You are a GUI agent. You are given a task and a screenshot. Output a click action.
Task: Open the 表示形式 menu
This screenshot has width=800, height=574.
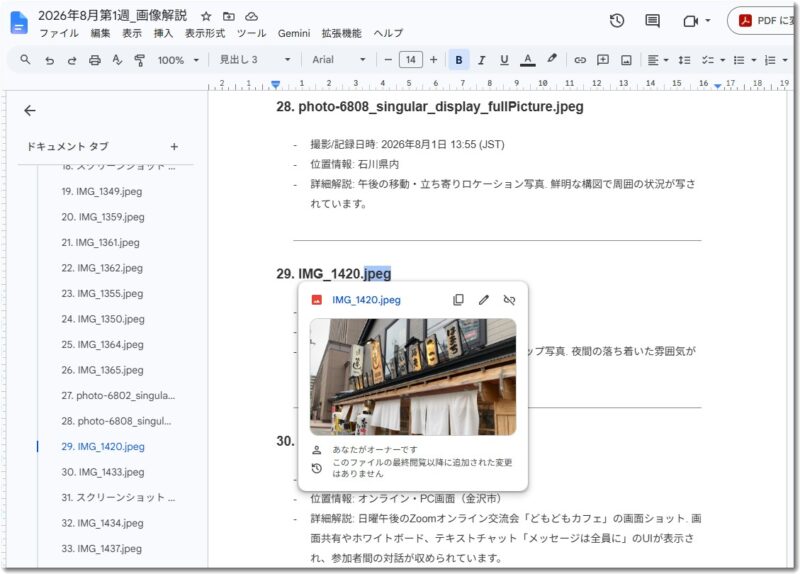point(205,33)
